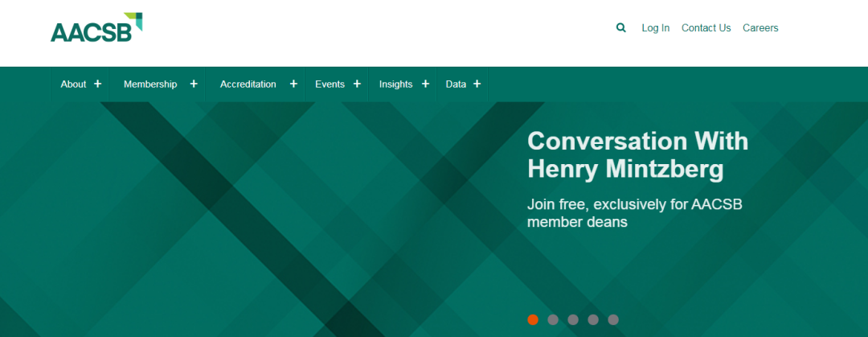Open search with magnifying glass icon
The height and width of the screenshot is (337, 868).
[620, 27]
